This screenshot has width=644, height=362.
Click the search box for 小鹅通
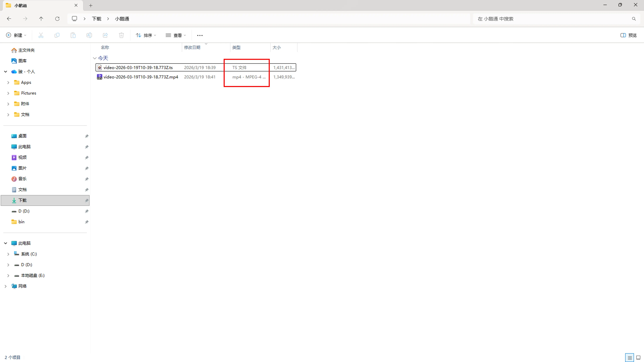click(553, 19)
